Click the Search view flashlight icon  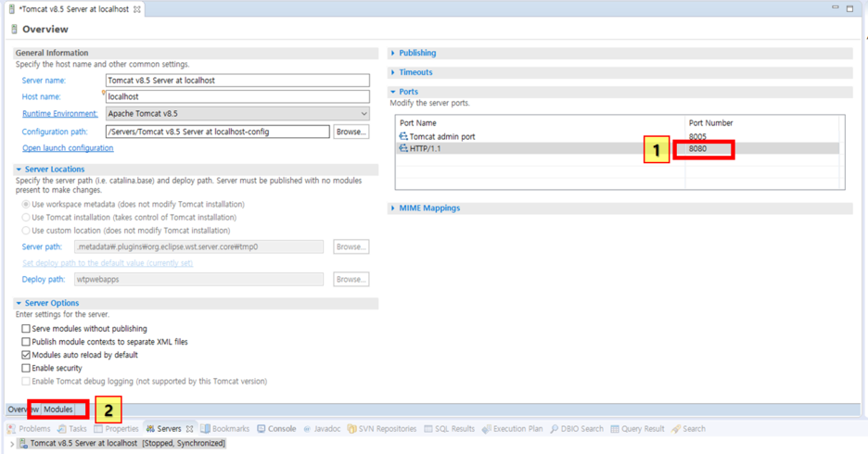pyautogui.click(x=676, y=429)
